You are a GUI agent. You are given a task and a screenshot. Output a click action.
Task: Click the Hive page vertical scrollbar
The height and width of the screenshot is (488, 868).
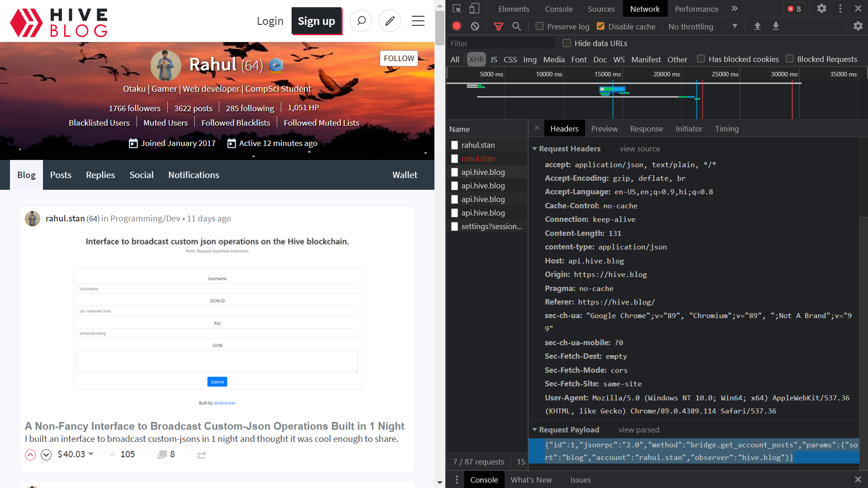(439, 28)
